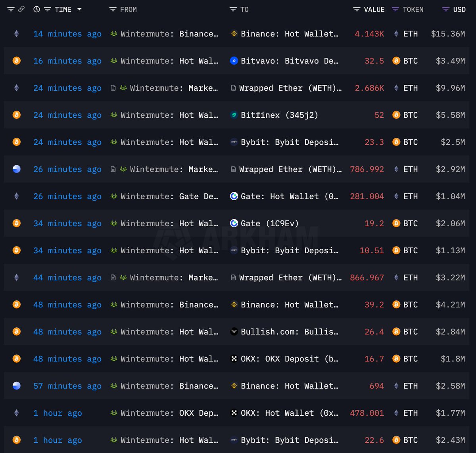
Task: Click the Binance logo in the 694 ETH row
Action: point(234,386)
